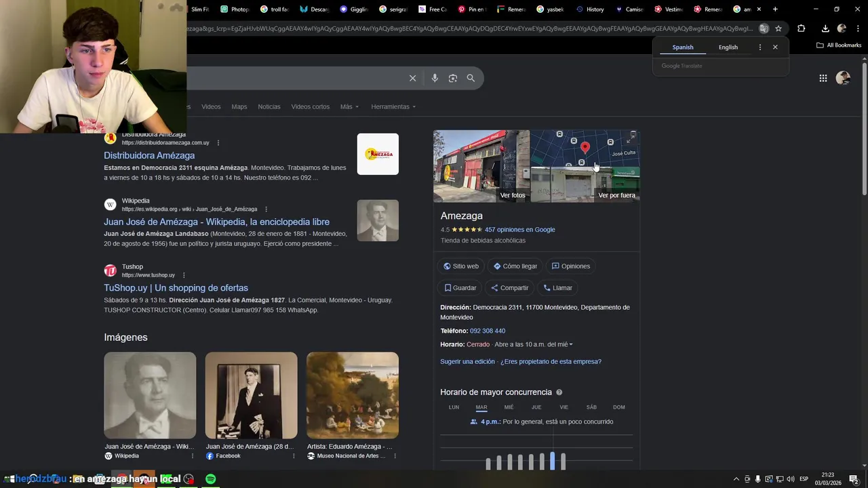
Task: Open a new browser tab with plus
Action: click(775, 9)
